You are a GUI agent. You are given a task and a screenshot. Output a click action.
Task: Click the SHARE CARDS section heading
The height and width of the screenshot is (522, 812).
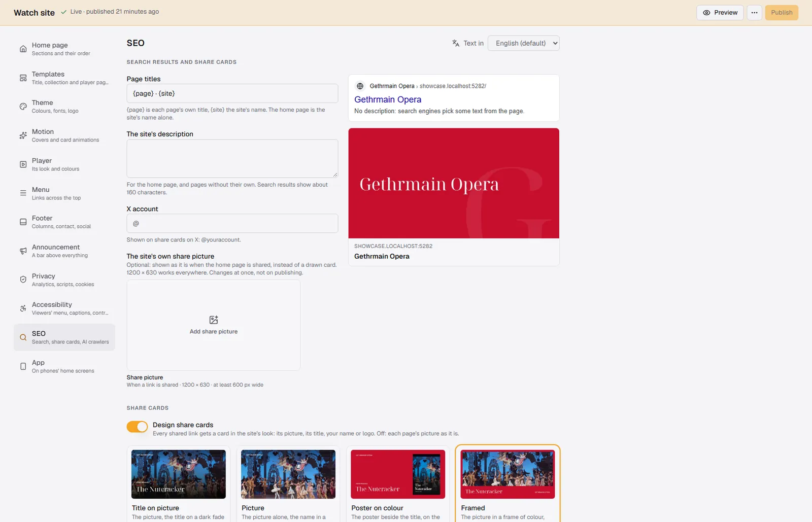(x=148, y=408)
